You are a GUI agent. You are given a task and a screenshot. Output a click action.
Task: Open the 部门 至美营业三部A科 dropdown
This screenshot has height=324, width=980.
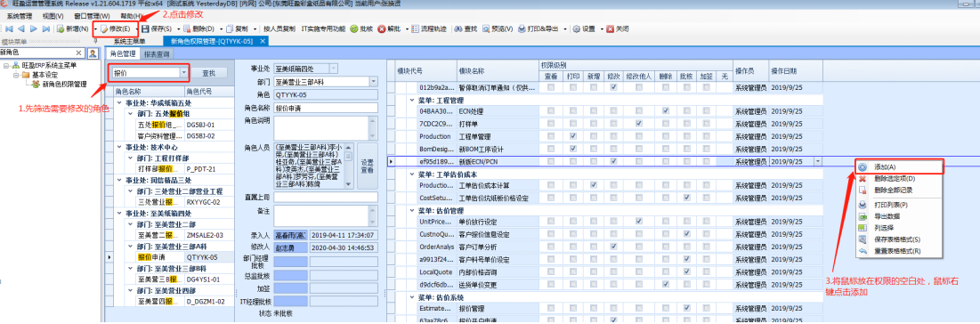tap(374, 81)
